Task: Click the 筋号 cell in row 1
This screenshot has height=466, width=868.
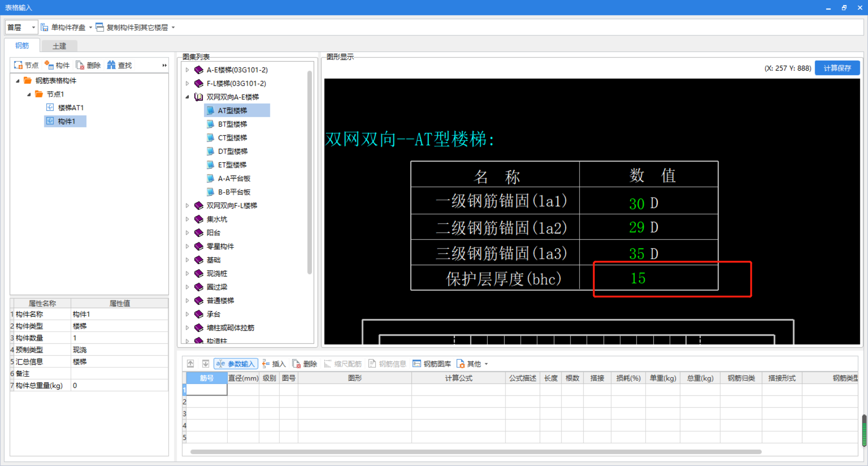Action: coord(207,390)
